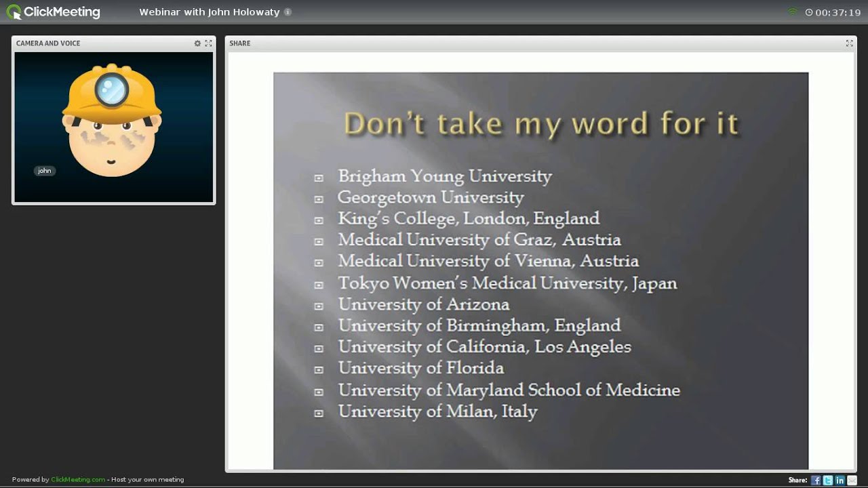Click the Webinar with John Holowaty title
The height and width of the screenshot is (488, 868).
210,12
